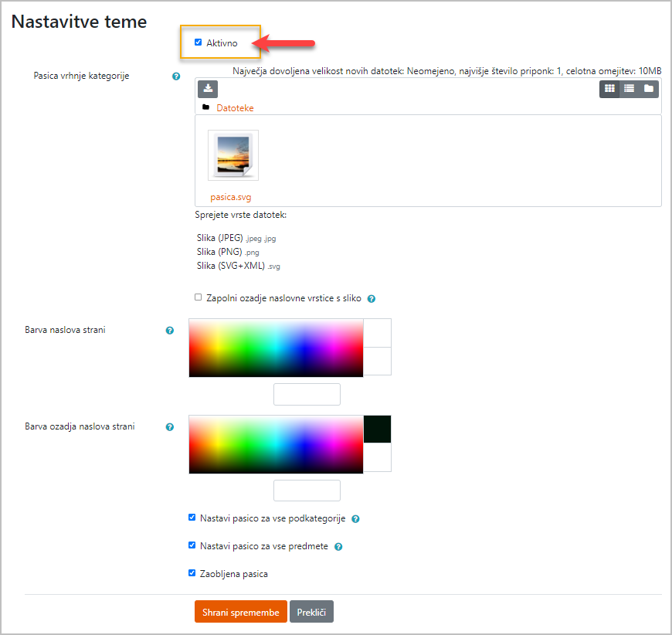
Task: Click the Nastavitve teme heading
Action: click(x=80, y=22)
